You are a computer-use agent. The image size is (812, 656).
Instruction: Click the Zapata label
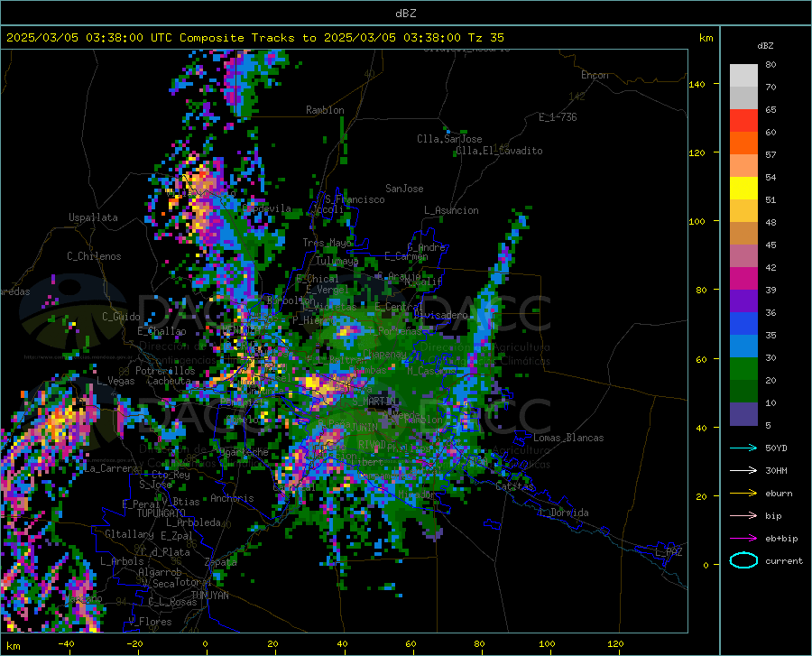click(x=221, y=562)
